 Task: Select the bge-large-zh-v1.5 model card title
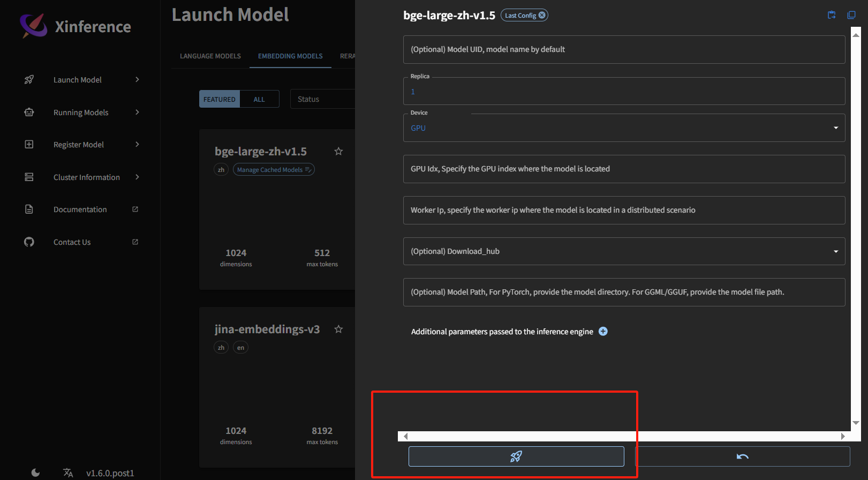261,152
